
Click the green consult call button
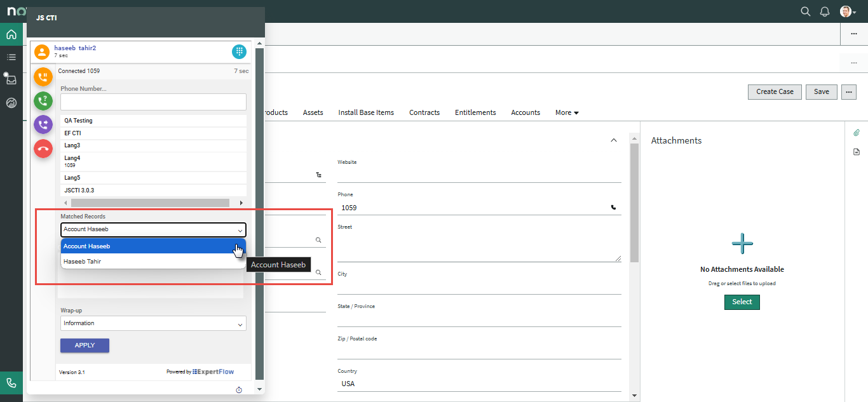tap(43, 101)
